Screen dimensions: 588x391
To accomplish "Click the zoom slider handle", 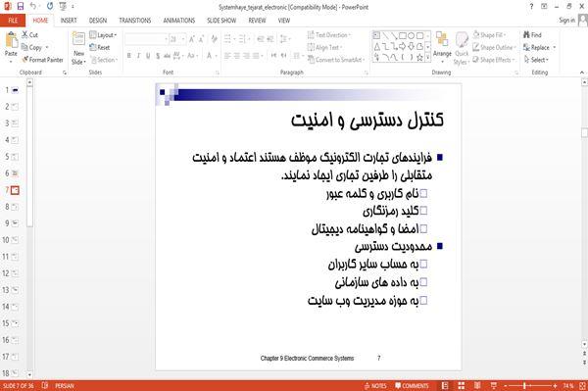I will (x=525, y=386).
